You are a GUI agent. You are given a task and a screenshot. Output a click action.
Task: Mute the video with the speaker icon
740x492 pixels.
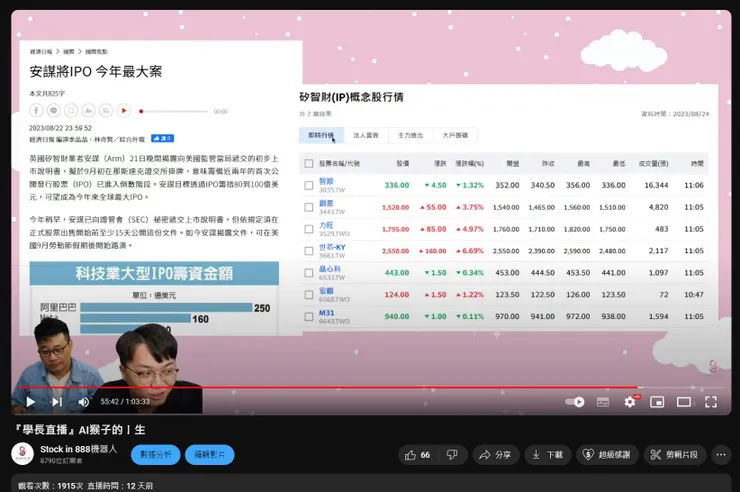(x=84, y=402)
